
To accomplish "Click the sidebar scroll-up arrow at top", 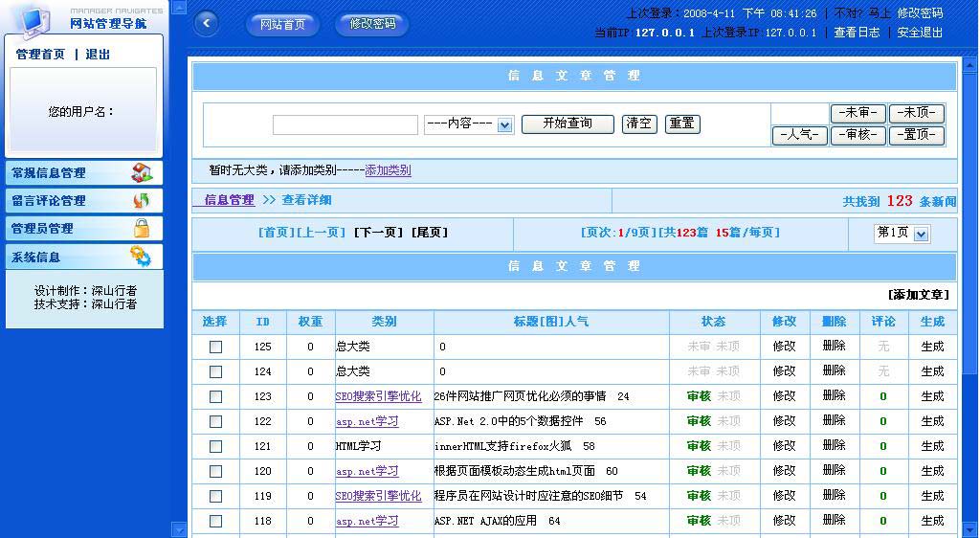I will (178, 8).
